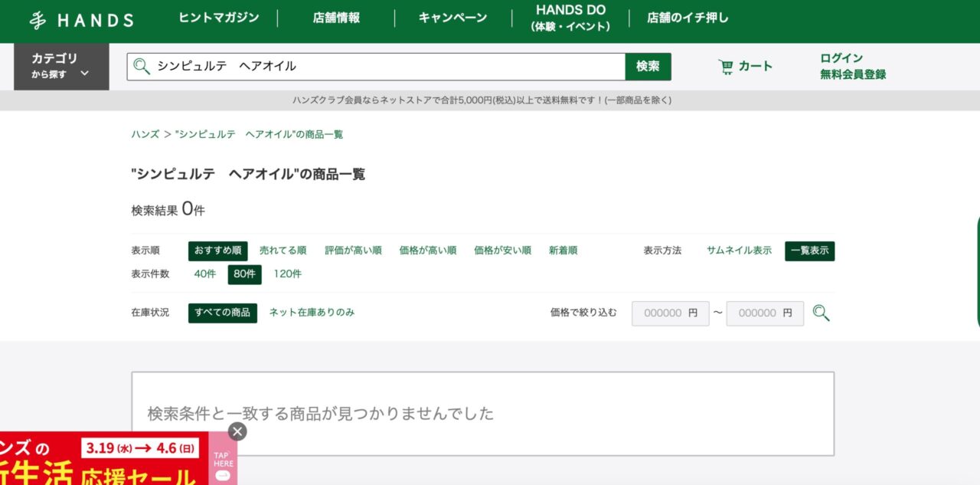This screenshot has height=485, width=980.
Task: Click ハンズ breadcrumb link
Action: 145,134
